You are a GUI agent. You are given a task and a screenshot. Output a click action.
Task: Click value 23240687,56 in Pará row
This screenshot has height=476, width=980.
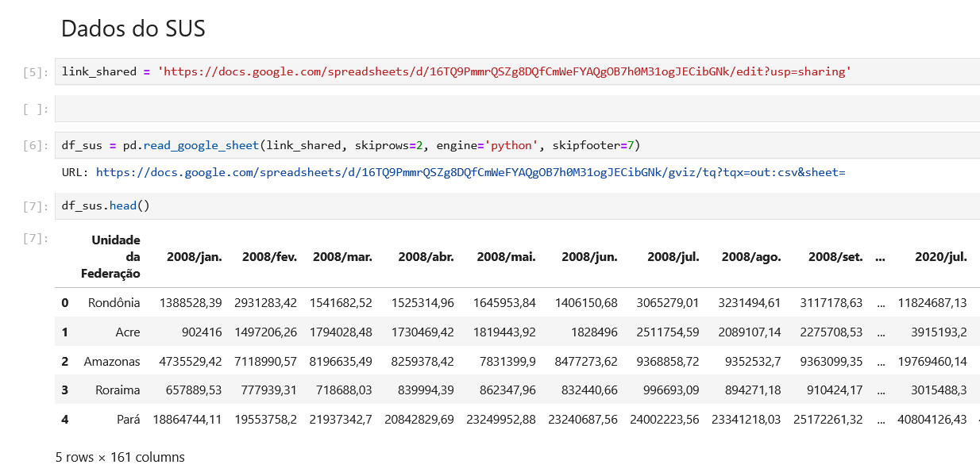click(x=582, y=419)
